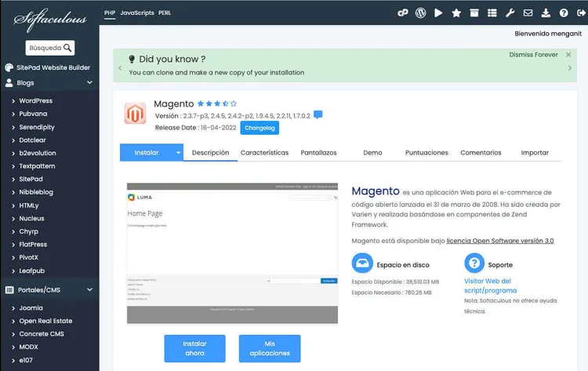Select Concrete CMS in the sidebar

(x=42, y=334)
